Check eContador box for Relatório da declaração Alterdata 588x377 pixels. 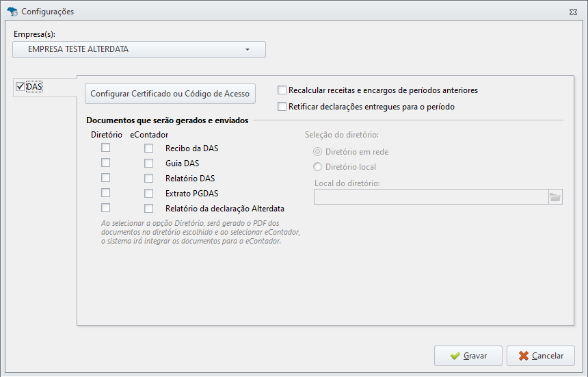click(149, 208)
